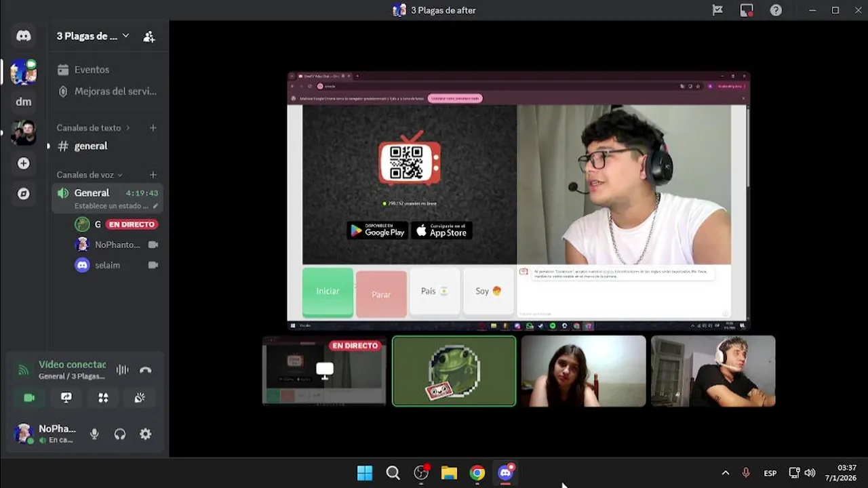Viewport: 868px width, 488px height.
Task: Create a voice channel with plus icon
Action: click(x=153, y=175)
